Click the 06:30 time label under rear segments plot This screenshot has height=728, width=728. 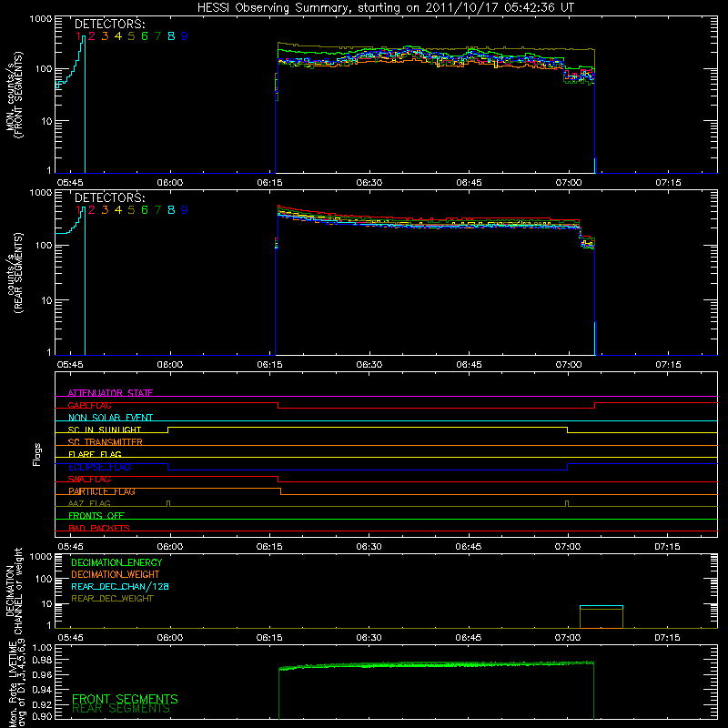coord(369,365)
